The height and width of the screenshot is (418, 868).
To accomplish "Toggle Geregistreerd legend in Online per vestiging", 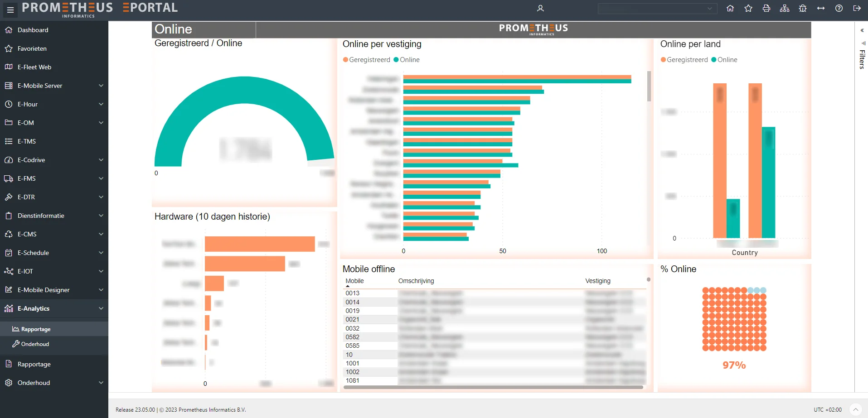I will point(367,60).
